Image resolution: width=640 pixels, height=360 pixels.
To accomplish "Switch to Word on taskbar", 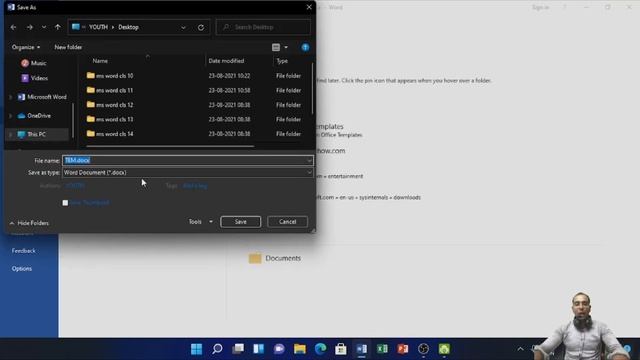I will click(x=362, y=349).
